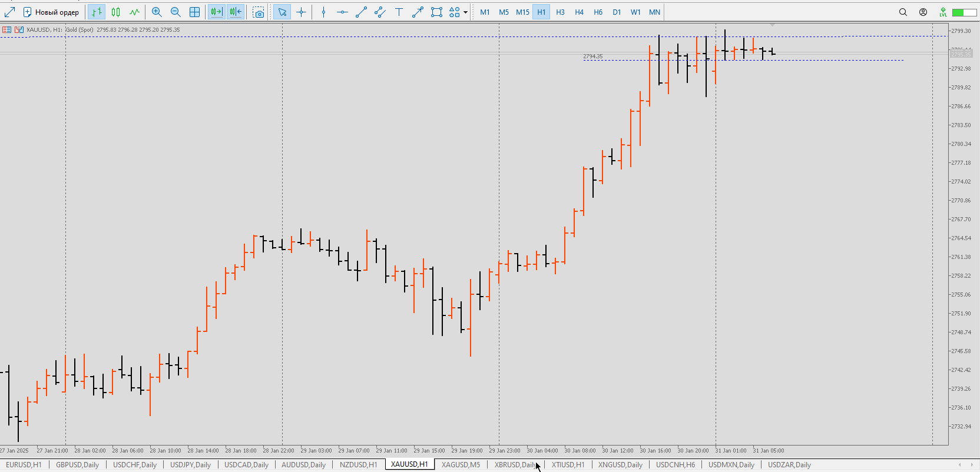Zoom in on the chart
The height and width of the screenshot is (472, 980).
157,12
